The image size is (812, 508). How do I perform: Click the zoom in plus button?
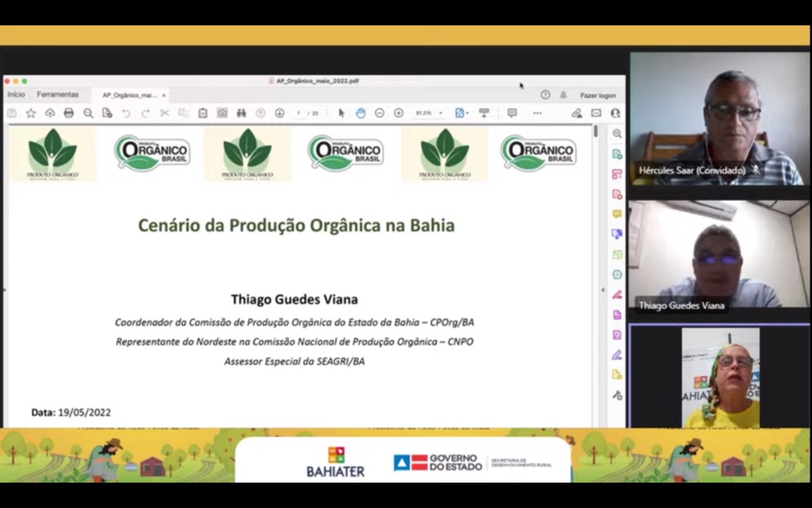click(398, 113)
